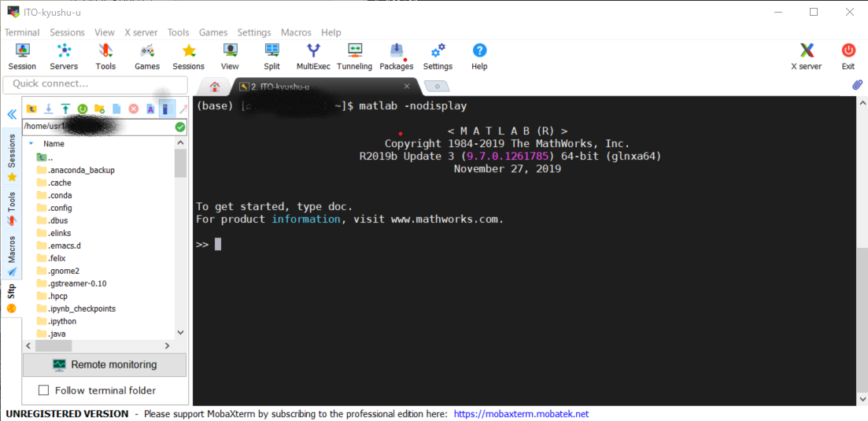Click the file list scroll up arrow

180,142
